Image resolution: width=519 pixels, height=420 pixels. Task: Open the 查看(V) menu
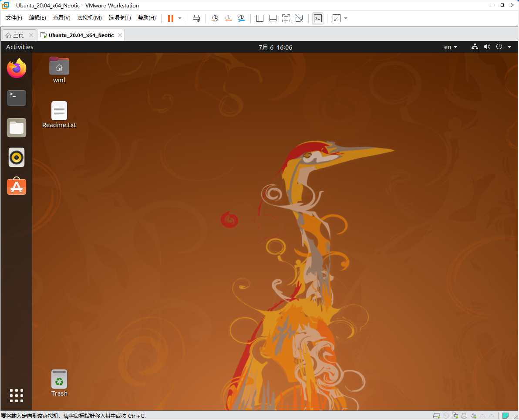(61, 18)
